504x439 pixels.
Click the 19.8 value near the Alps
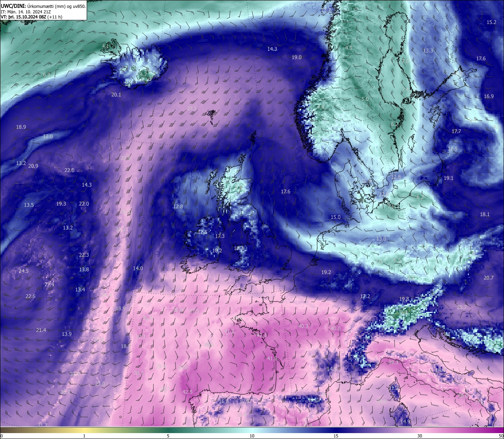coord(404,299)
